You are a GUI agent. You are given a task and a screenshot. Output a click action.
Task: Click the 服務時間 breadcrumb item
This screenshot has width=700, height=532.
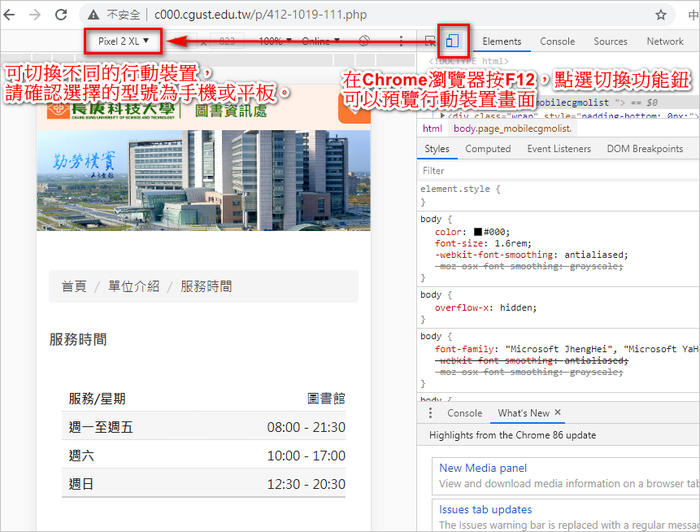click(206, 286)
